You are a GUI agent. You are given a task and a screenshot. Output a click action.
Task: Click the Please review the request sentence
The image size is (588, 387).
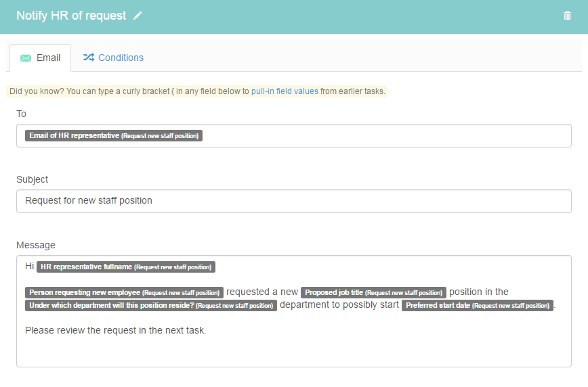[115, 330]
